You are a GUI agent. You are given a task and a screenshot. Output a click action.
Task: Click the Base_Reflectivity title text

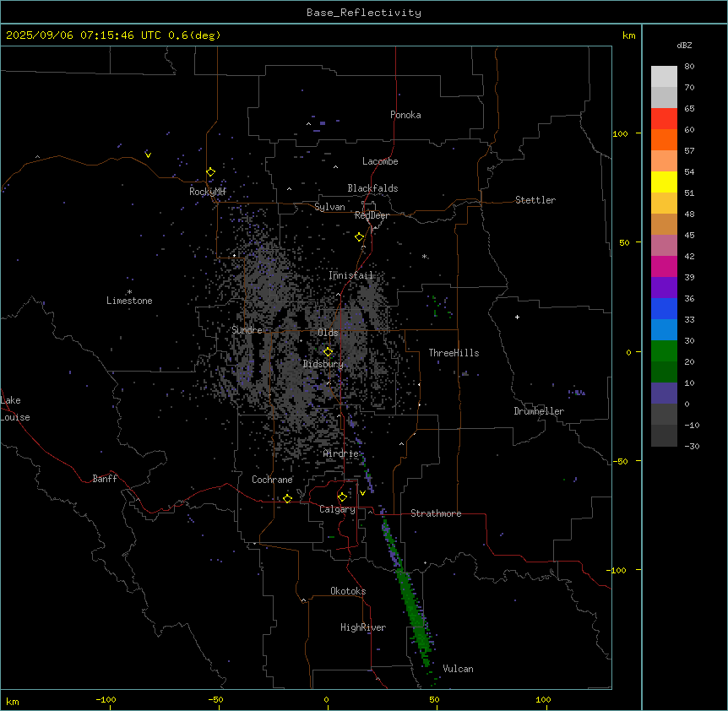pos(364,13)
